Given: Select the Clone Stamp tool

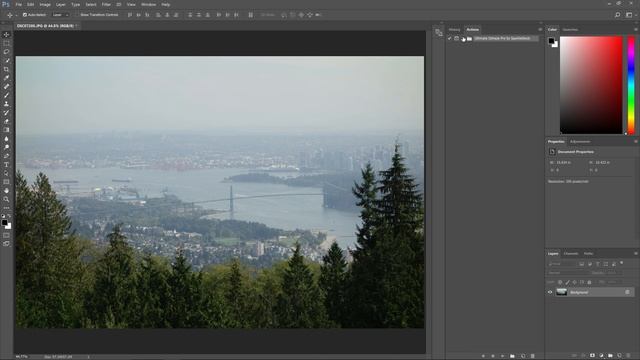Looking at the screenshot, I should (x=6, y=104).
